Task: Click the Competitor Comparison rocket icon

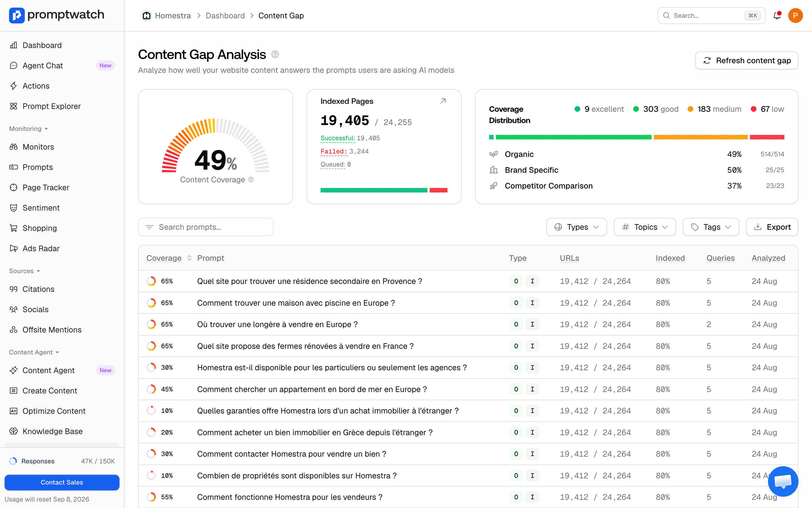Action: pos(493,186)
